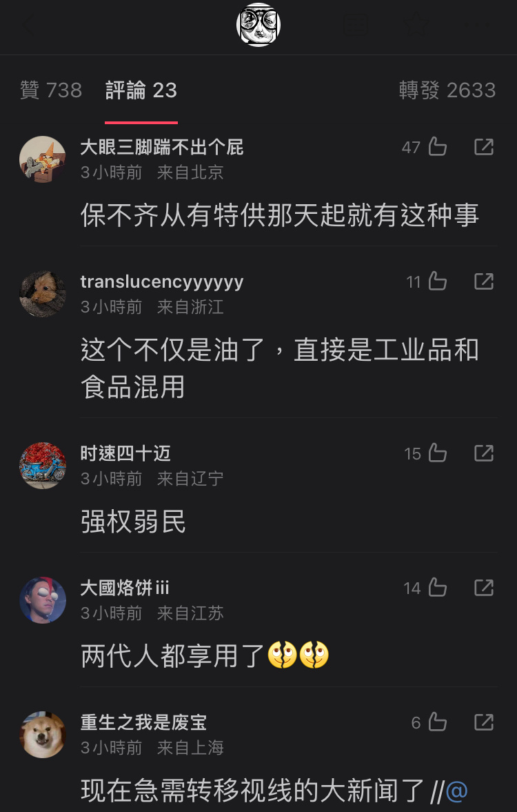Image resolution: width=517 pixels, height=812 pixels.
Task: Like the comment by 时速四十迈
Action: pyautogui.click(x=437, y=453)
